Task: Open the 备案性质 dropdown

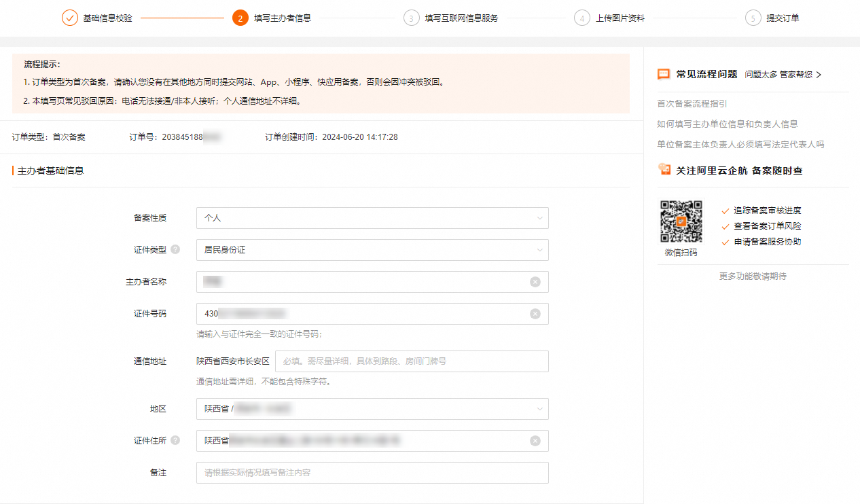Action: 372,218
